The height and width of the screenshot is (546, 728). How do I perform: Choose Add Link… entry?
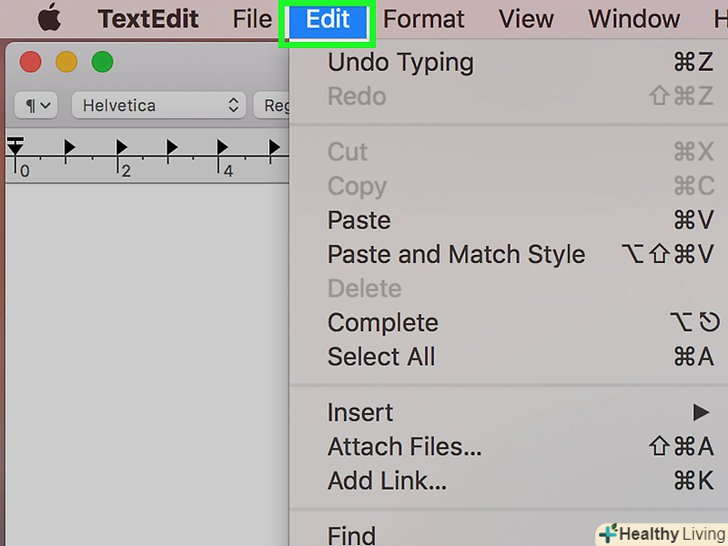[387, 480]
